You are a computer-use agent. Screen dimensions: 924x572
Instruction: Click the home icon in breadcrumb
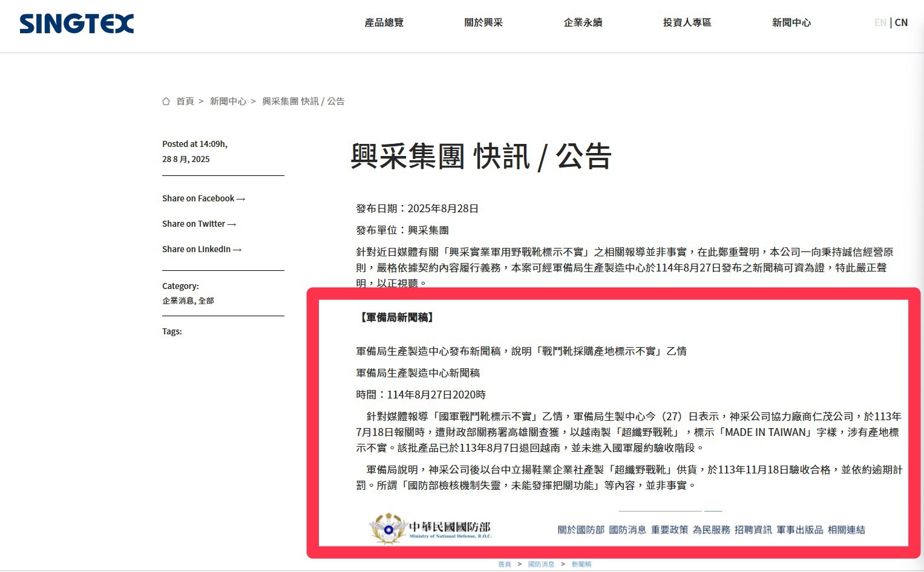(x=166, y=101)
